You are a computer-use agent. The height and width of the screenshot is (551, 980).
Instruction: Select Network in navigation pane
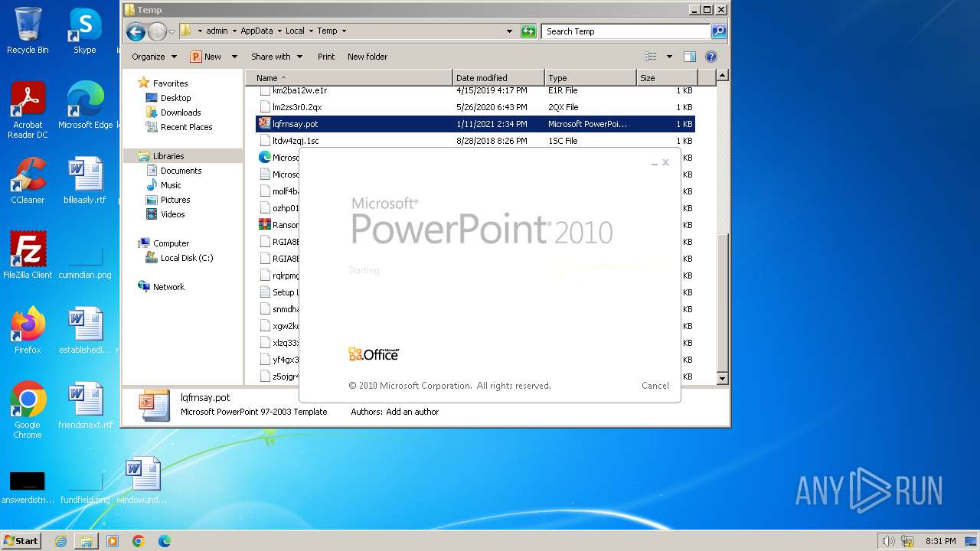coord(168,287)
